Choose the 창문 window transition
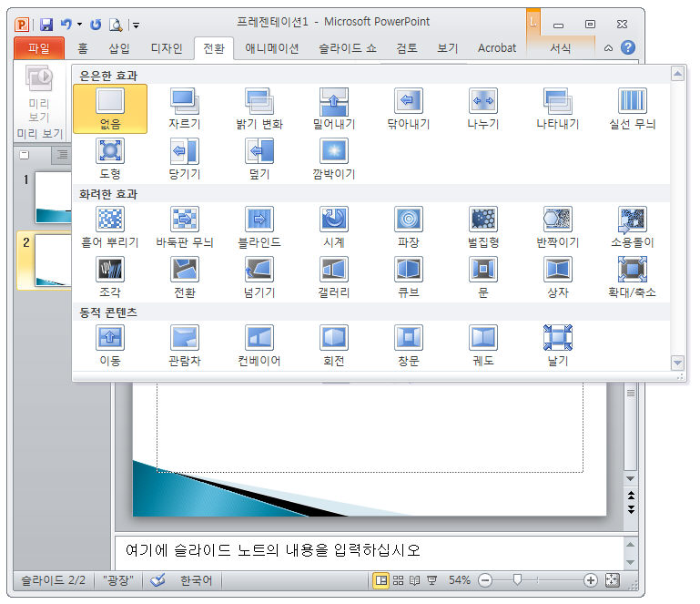 coord(409,346)
